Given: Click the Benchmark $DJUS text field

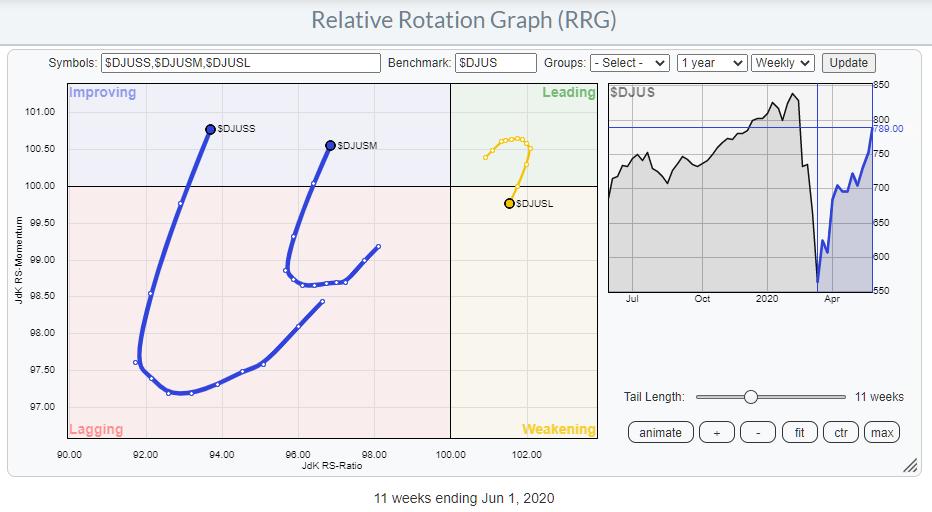Looking at the screenshot, I should (495, 63).
